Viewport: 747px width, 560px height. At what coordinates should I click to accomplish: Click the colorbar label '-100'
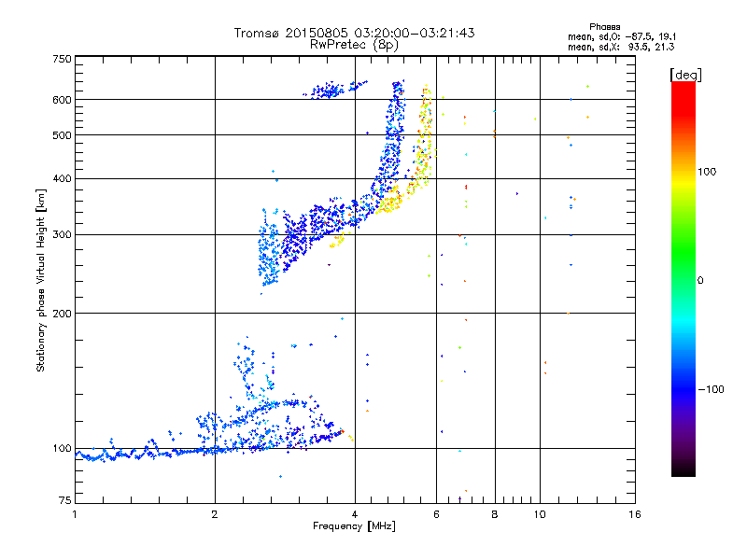click(711, 389)
